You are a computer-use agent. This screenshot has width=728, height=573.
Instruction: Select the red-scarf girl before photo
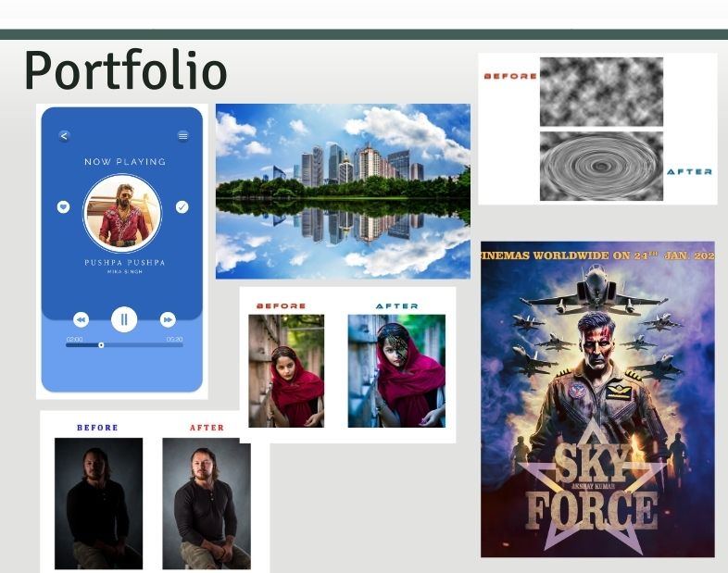286,370
